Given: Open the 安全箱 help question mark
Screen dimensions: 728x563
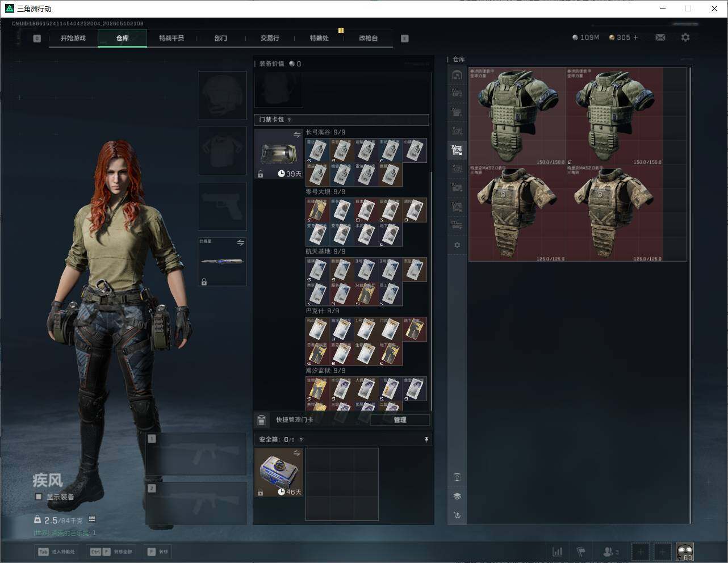Looking at the screenshot, I should [x=301, y=439].
